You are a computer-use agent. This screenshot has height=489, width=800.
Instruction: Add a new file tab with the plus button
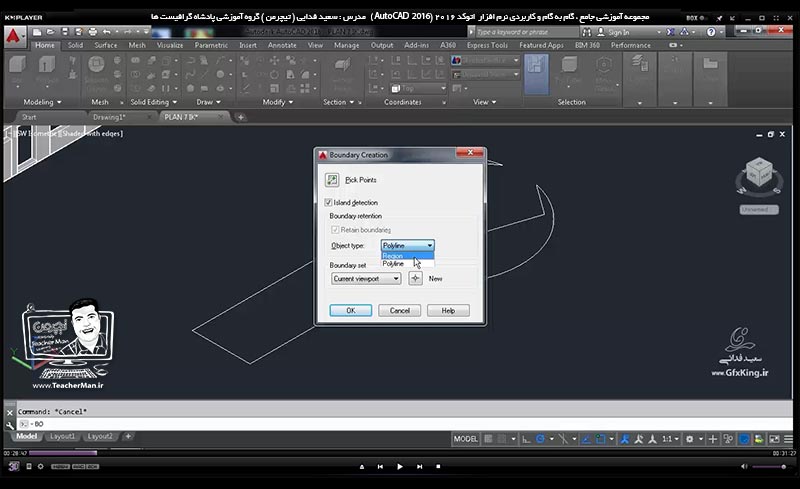tap(240, 117)
